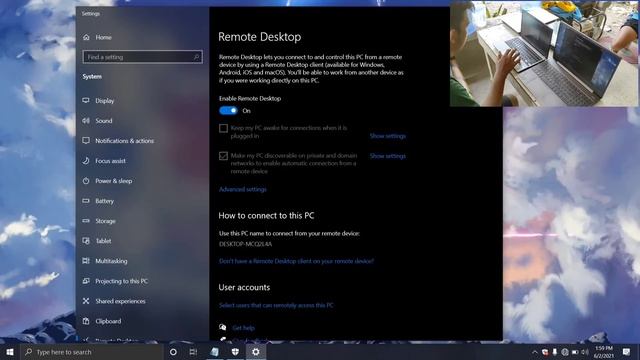640x360 pixels.
Task: Select Clipboard in the System sidebar
Action: (102, 321)
